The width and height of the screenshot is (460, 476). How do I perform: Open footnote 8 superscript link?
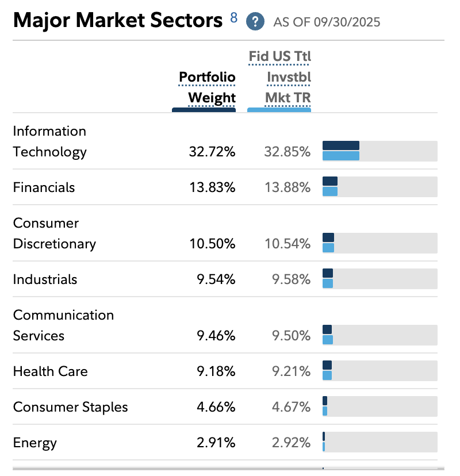233,17
